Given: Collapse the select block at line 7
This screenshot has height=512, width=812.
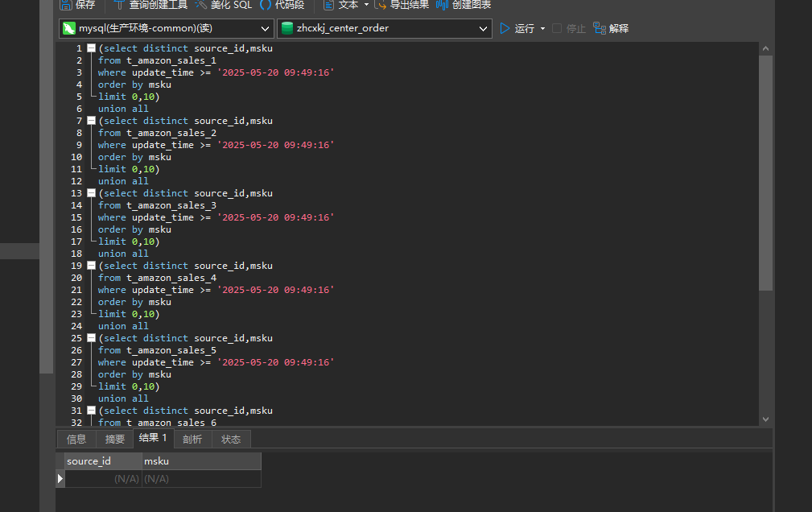Looking at the screenshot, I should click(91, 121).
